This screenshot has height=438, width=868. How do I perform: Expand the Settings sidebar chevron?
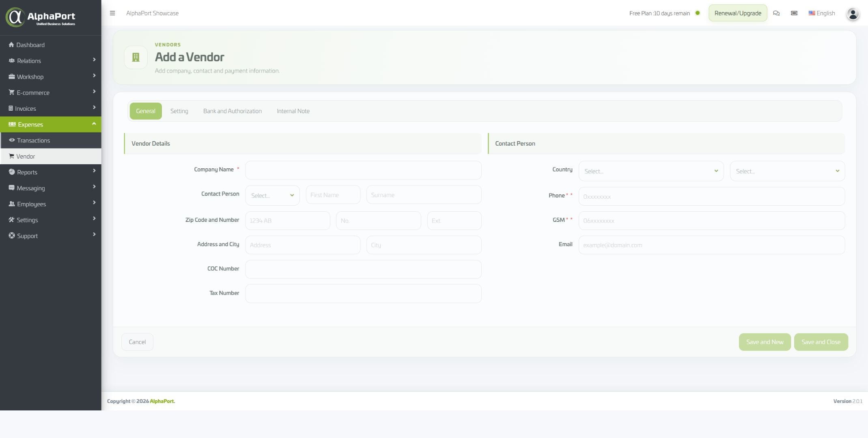tap(94, 219)
